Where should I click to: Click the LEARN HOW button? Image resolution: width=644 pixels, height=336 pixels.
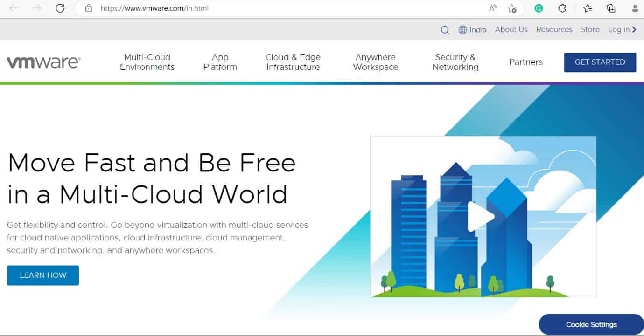(x=43, y=275)
